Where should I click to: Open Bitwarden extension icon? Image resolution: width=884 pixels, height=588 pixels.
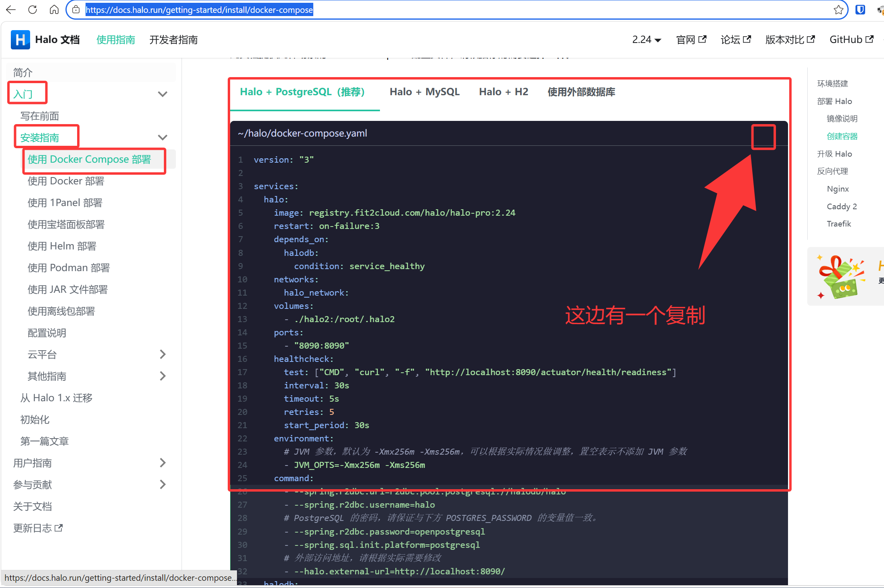pyautogui.click(x=860, y=10)
